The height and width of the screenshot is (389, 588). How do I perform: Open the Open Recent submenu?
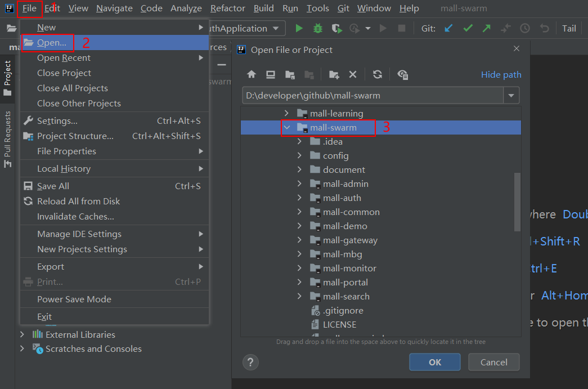coord(114,58)
